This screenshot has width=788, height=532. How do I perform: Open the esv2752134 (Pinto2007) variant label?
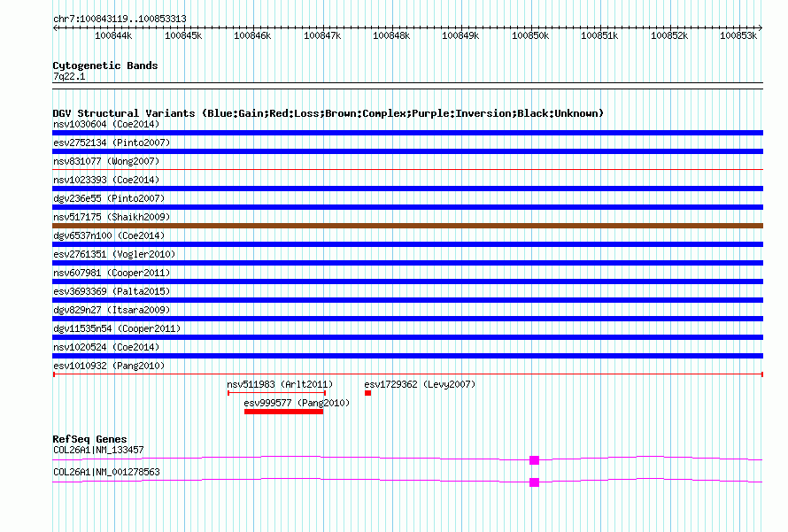[x=111, y=143]
